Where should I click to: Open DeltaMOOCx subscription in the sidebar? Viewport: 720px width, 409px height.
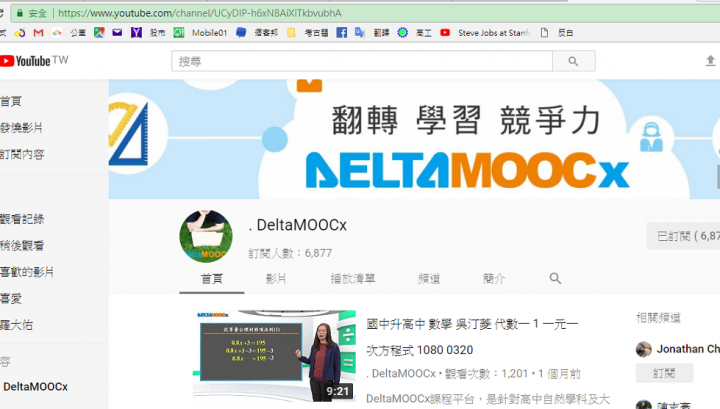click(35, 387)
